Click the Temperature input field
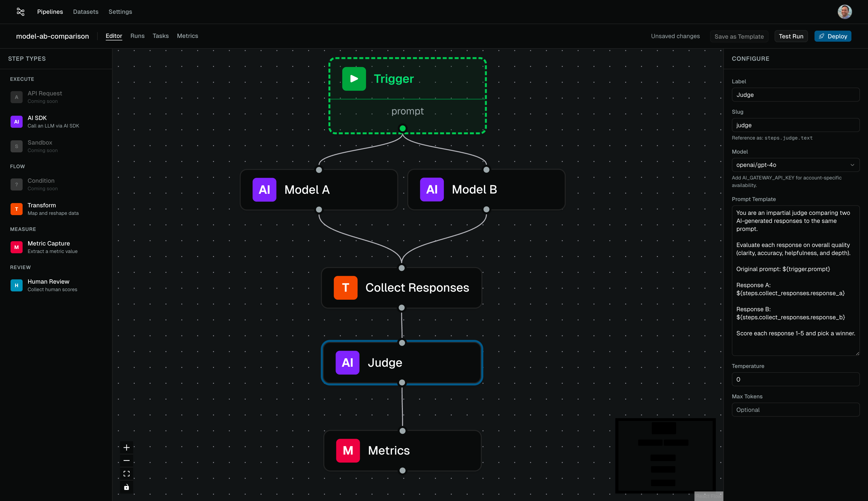This screenshot has height=501, width=868. [795, 379]
